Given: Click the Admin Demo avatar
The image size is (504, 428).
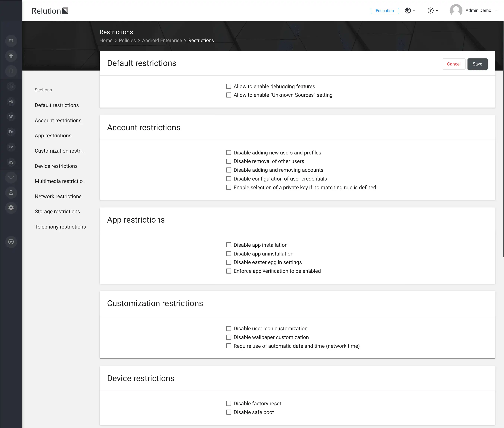Looking at the screenshot, I should 456,10.
